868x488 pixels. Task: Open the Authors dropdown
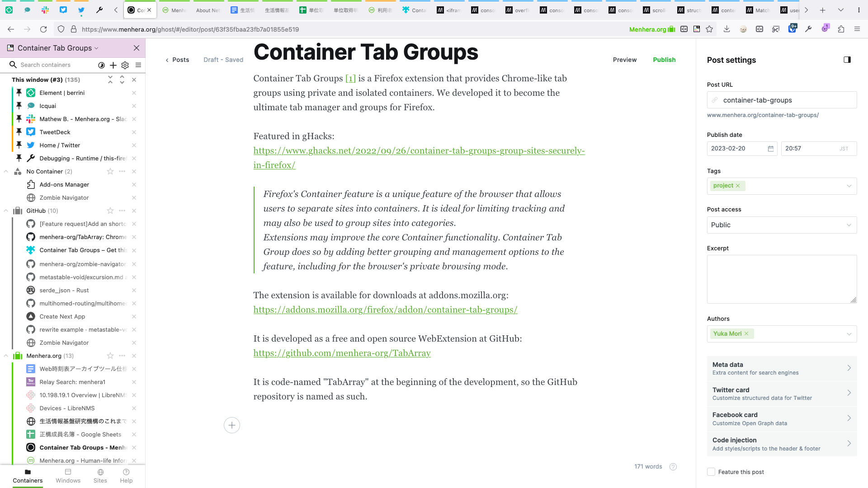849,334
